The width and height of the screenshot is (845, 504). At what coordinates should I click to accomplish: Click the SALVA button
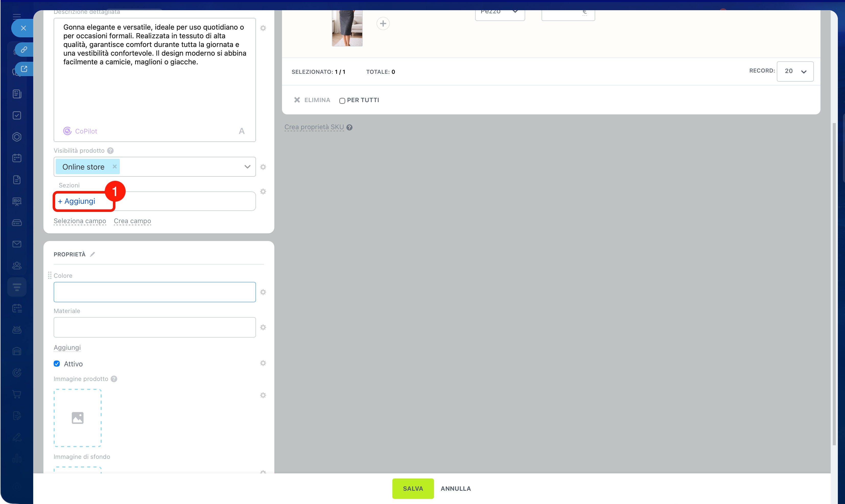(413, 488)
